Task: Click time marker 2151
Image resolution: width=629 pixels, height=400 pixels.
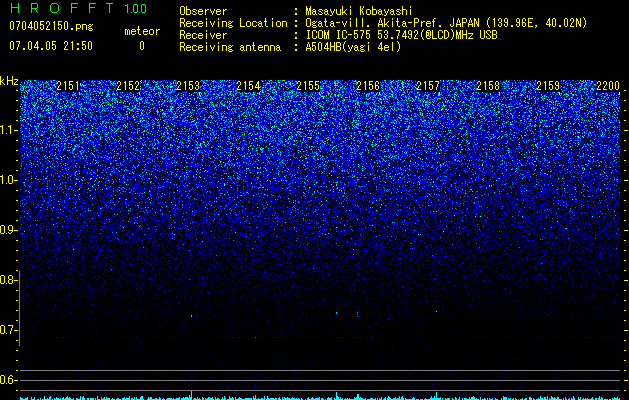Action: (x=68, y=86)
